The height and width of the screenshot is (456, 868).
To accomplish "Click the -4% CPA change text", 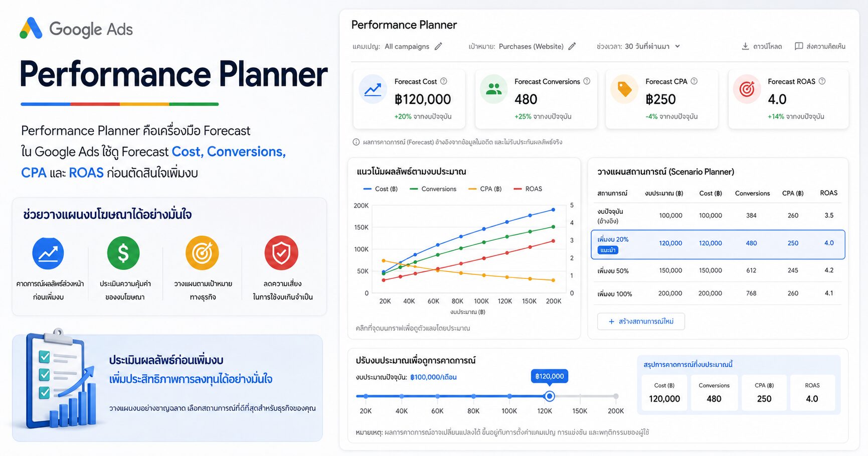I will point(671,116).
